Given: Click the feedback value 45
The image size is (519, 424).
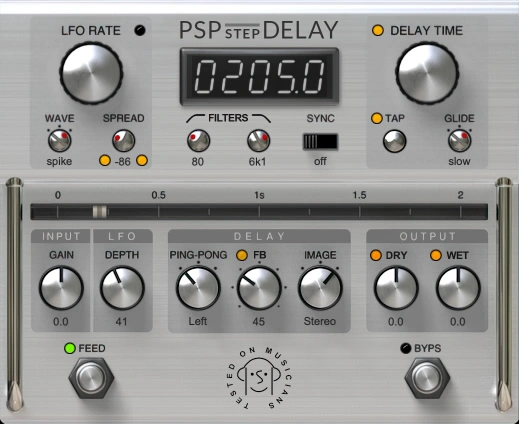Looking at the screenshot, I should pos(259,322).
